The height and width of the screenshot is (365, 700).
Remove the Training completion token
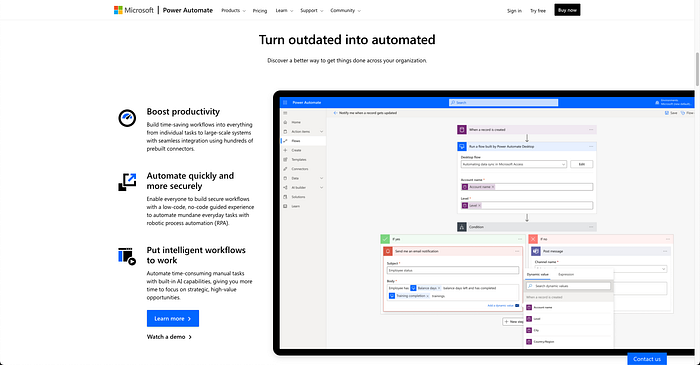point(428,296)
